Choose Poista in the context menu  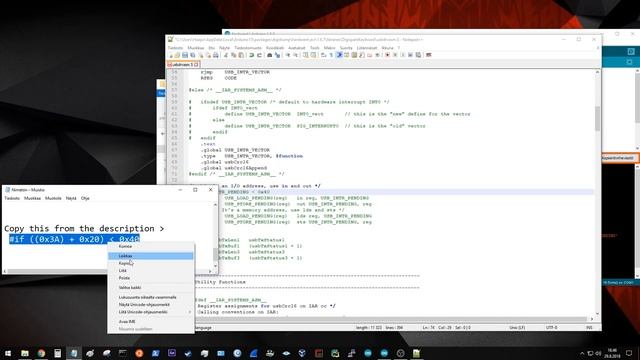click(151, 278)
